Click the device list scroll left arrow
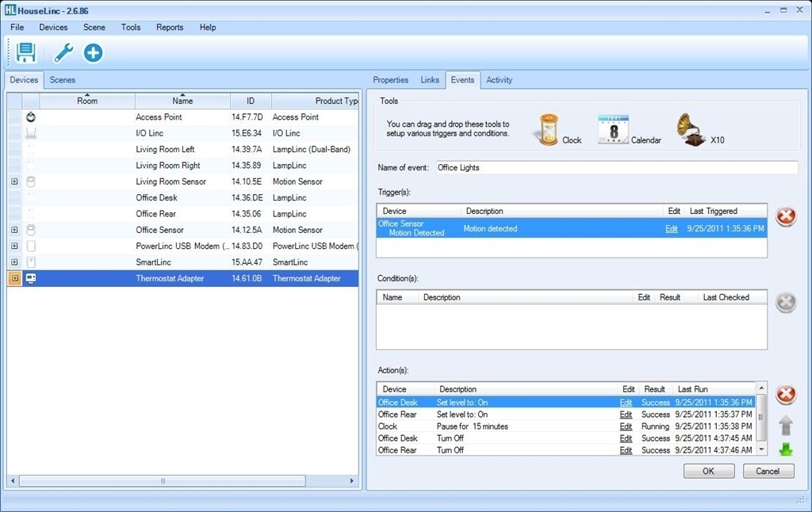 13,481
